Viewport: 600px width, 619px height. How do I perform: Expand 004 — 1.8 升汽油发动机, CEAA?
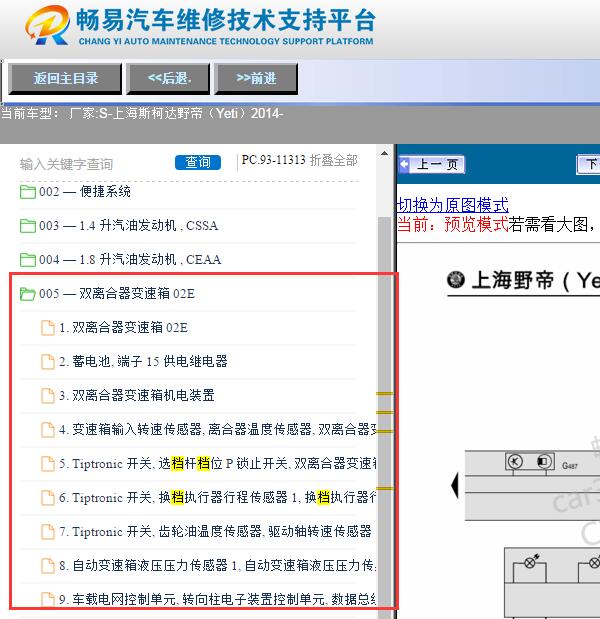click(x=130, y=260)
